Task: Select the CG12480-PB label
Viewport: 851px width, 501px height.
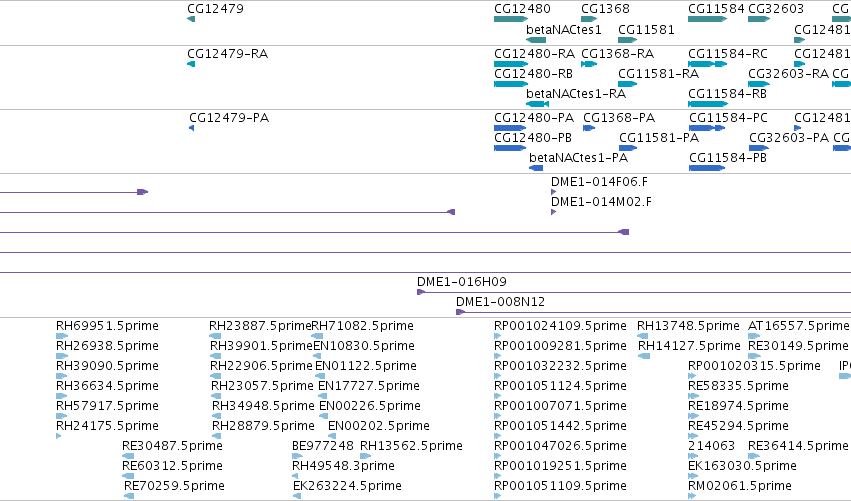Action: pyautogui.click(x=532, y=138)
